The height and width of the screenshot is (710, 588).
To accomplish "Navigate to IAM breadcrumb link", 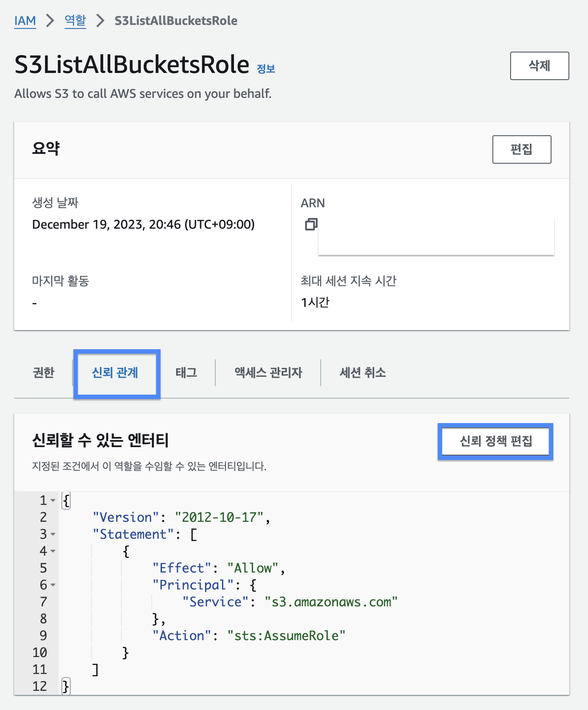I will tap(25, 21).
